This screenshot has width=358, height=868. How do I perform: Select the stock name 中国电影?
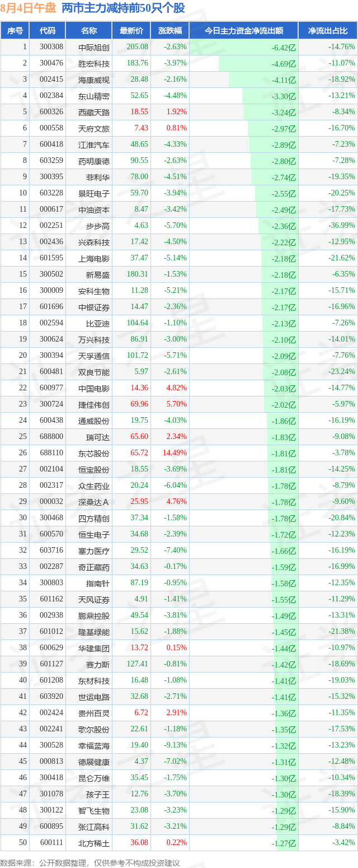click(x=94, y=388)
